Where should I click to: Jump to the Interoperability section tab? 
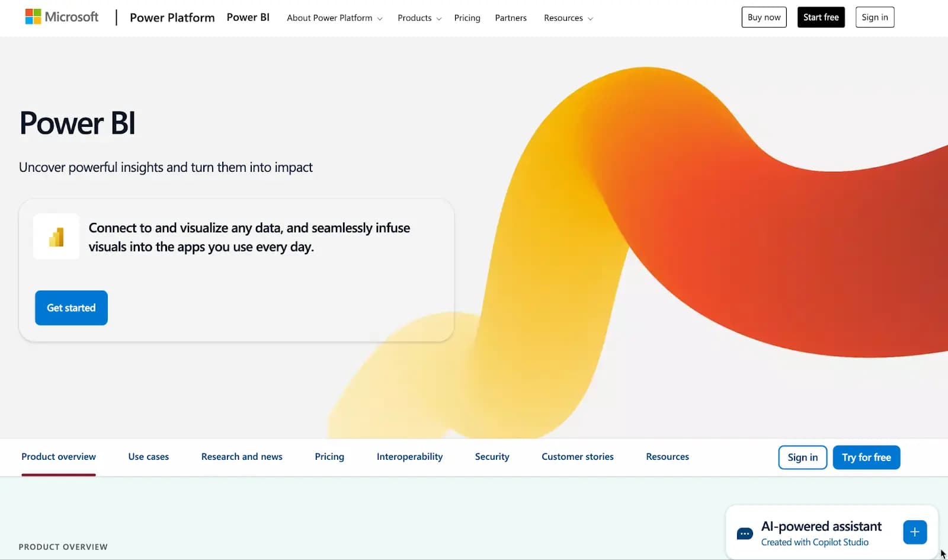[409, 457]
